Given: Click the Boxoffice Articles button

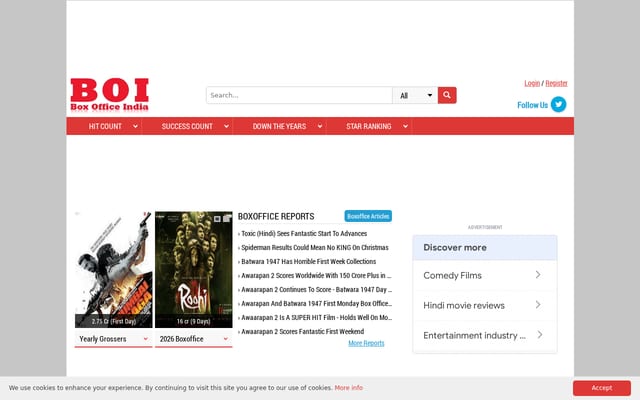Looking at the screenshot, I should pyautogui.click(x=368, y=216).
